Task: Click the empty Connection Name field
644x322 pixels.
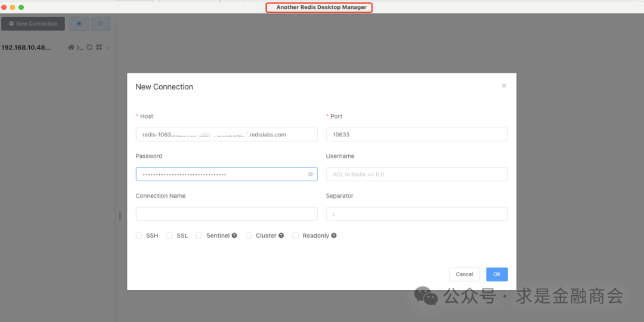Action: (227, 214)
